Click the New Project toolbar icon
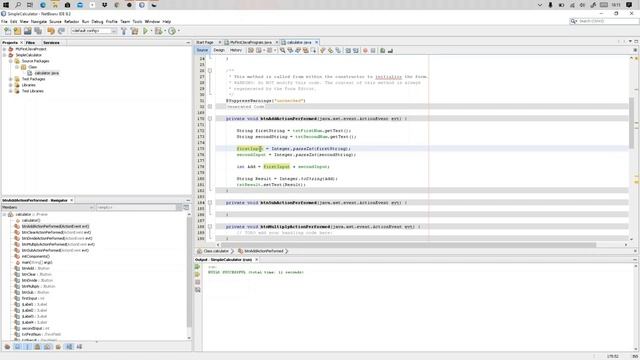This screenshot has height=360, width=640. [x=17, y=31]
